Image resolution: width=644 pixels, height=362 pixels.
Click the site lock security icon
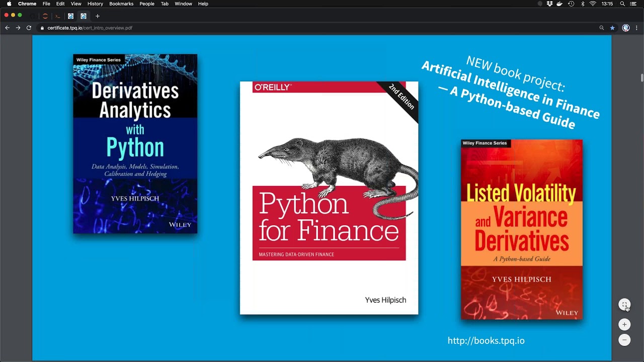42,28
